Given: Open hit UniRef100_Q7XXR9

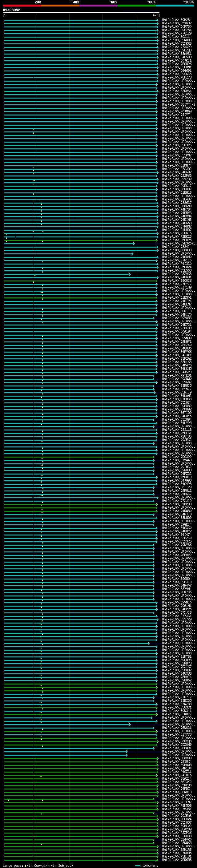Looking at the screenshot, I should click(177, 47).
